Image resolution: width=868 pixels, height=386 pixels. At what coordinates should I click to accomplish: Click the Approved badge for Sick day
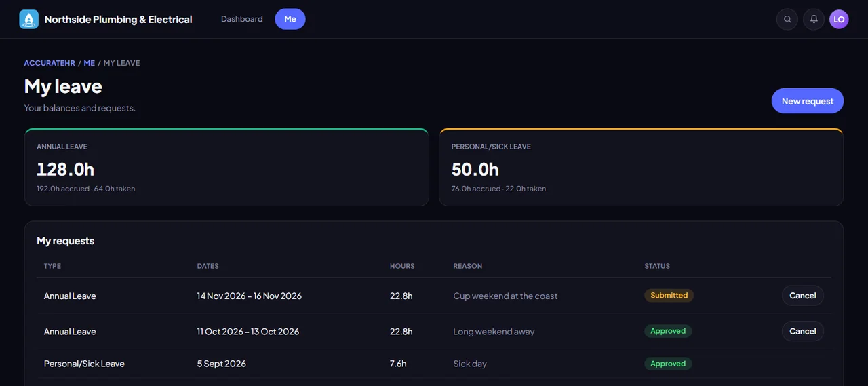click(668, 364)
